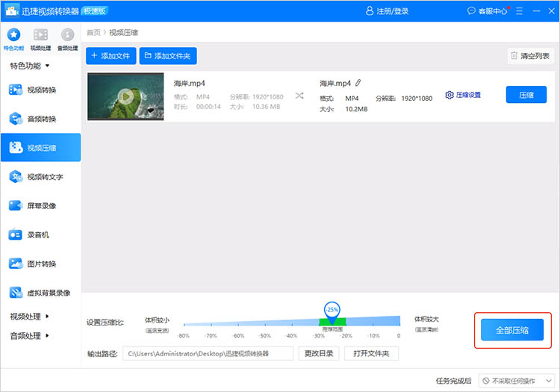Go to 首页 breadcrumb link
The width and height of the screenshot is (560, 392).
pos(93,33)
